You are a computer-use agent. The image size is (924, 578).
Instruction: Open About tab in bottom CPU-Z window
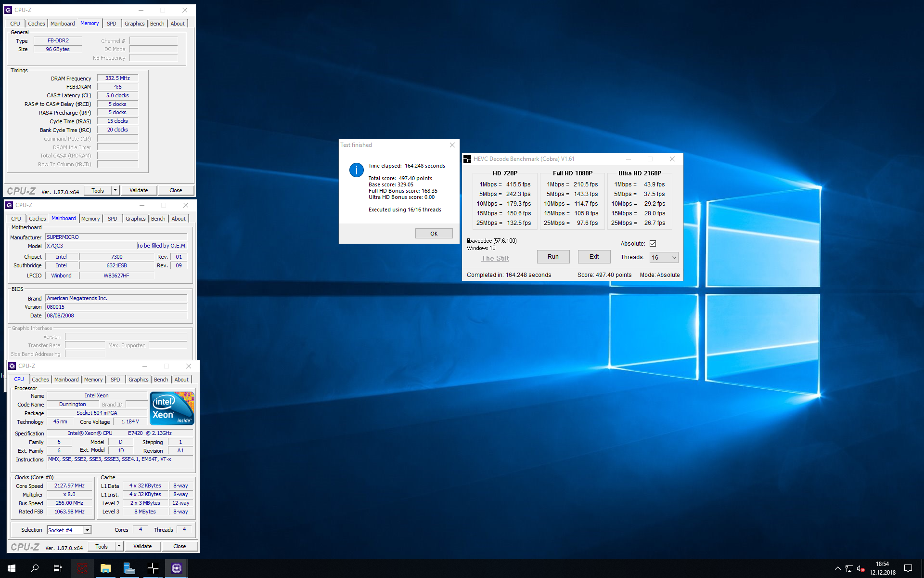(x=181, y=380)
